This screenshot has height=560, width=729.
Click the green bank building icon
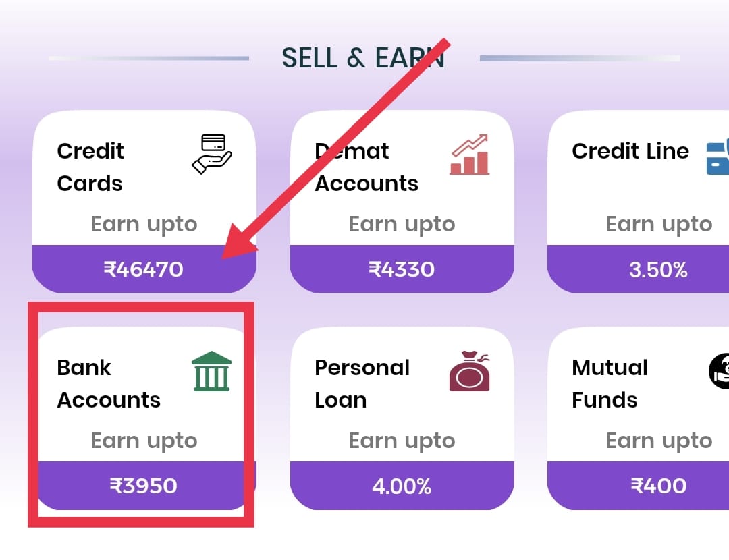point(212,371)
